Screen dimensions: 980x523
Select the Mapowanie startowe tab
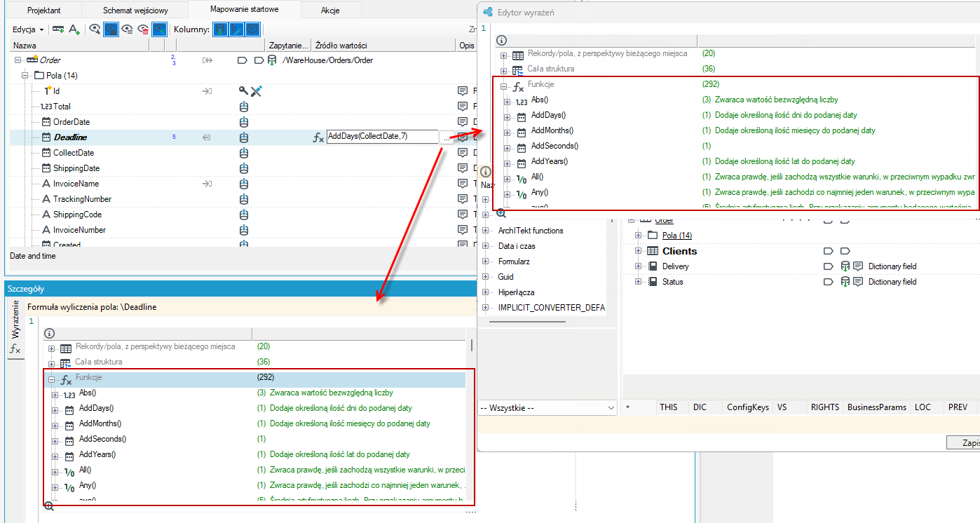pyautogui.click(x=245, y=9)
